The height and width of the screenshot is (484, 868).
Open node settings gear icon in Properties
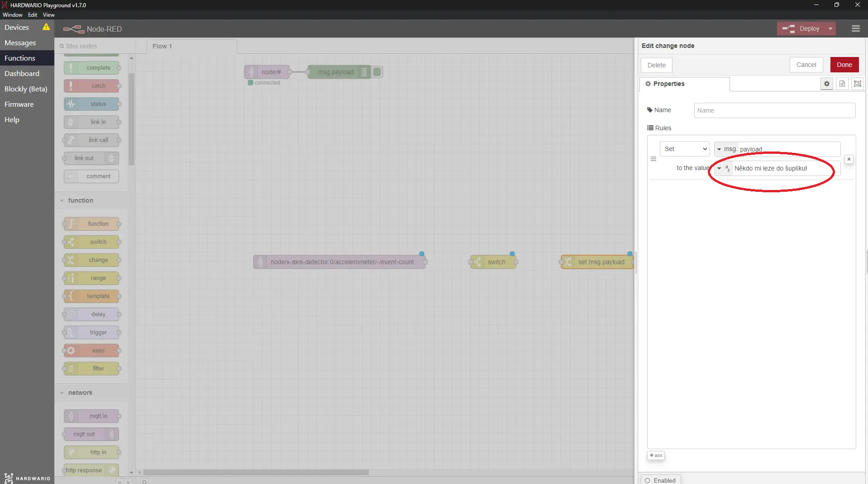[x=827, y=84]
